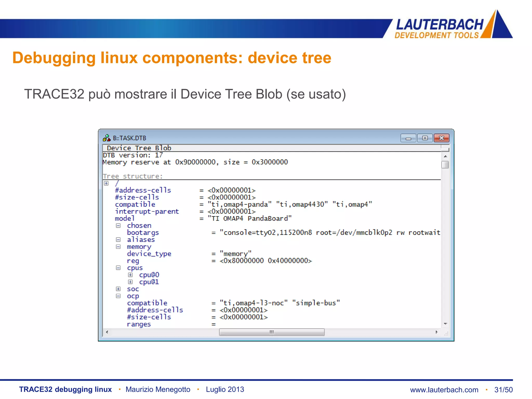Select the cpu@0 label

[149, 275]
